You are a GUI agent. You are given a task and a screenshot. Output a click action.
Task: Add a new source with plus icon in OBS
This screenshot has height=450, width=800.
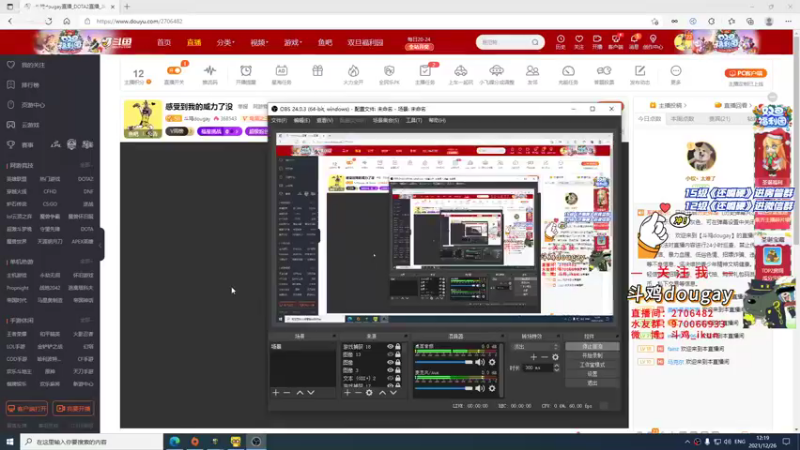(x=347, y=393)
